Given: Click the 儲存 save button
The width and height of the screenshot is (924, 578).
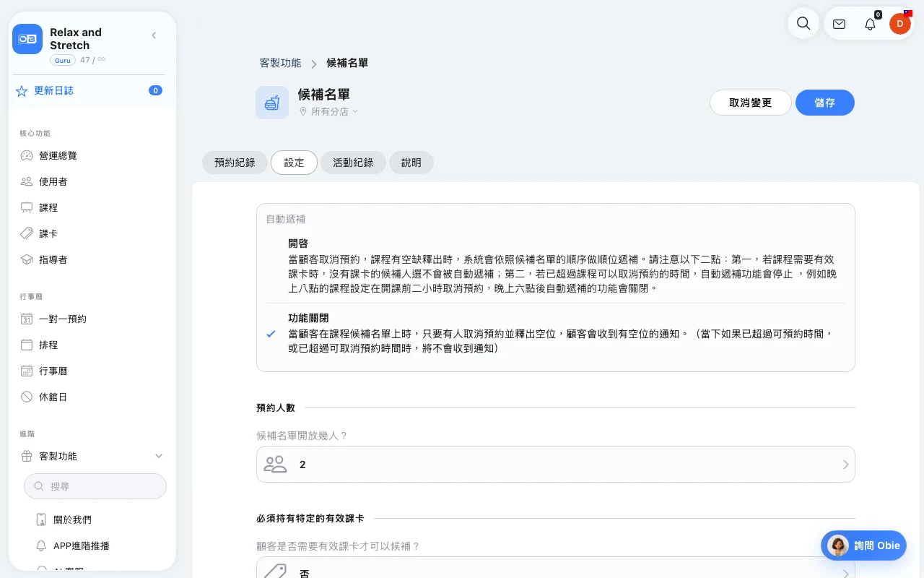Looking at the screenshot, I should point(825,103).
